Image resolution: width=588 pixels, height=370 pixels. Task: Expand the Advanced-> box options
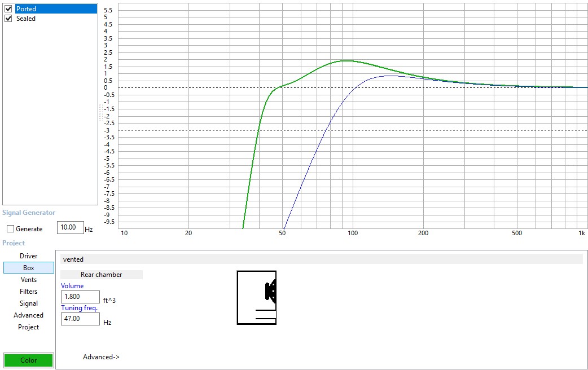[x=101, y=357]
